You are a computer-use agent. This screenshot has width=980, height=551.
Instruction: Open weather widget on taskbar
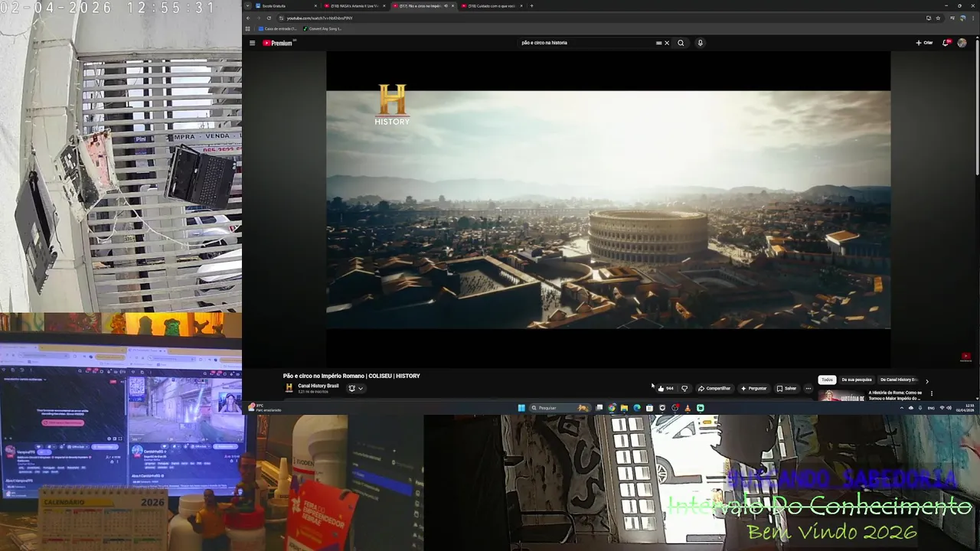263,408
